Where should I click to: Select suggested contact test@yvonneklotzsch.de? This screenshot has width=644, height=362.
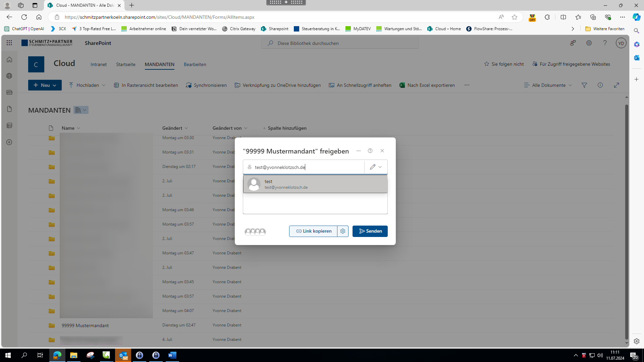315,184
